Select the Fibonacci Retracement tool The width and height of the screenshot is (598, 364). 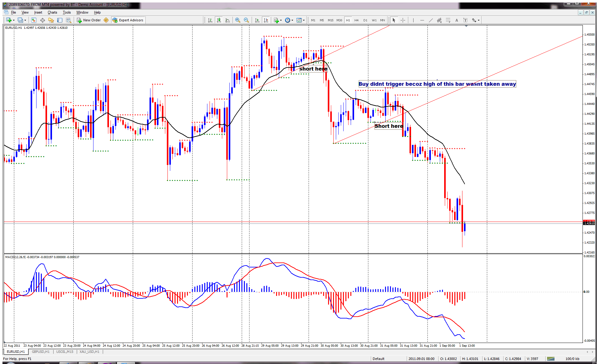click(448, 20)
